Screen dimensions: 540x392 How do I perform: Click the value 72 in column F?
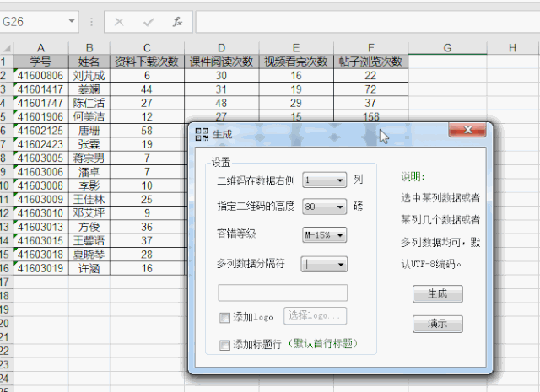coord(371,89)
